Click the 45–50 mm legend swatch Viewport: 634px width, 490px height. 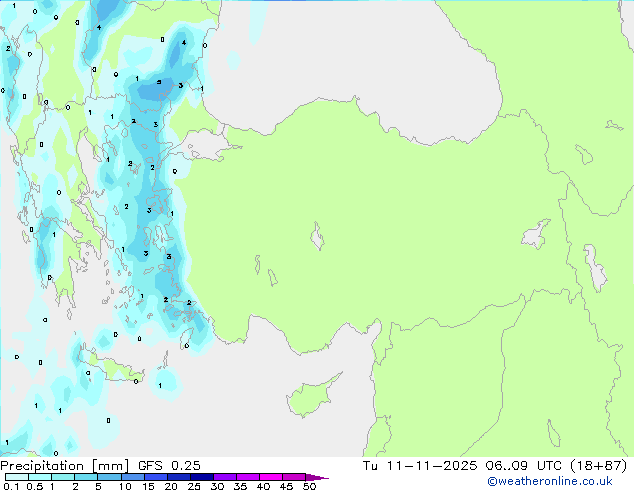coord(294,477)
